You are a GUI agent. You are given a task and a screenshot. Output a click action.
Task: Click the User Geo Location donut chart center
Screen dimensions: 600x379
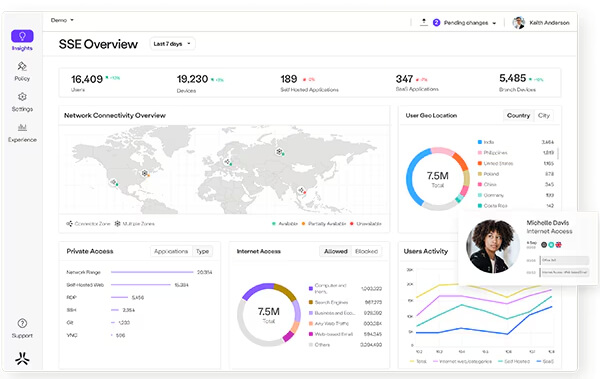tap(438, 179)
